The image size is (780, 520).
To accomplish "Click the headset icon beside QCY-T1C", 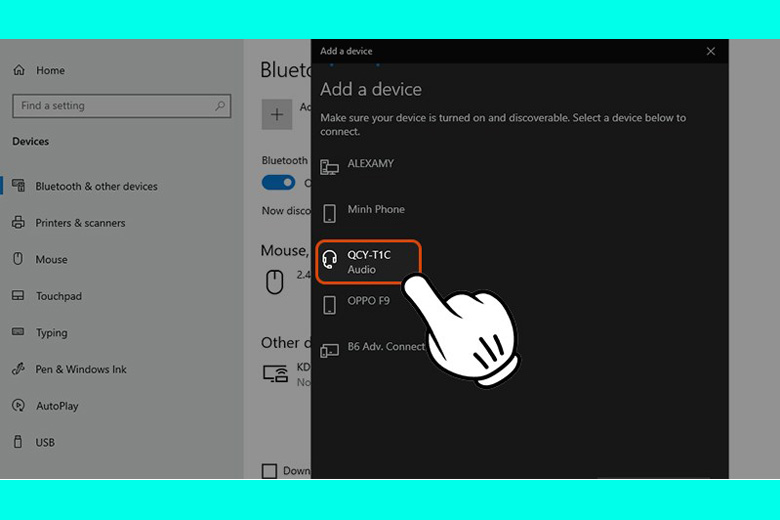I will pos(329,260).
